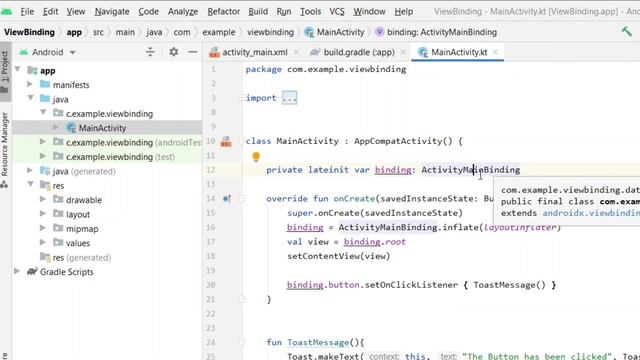Open the View menu
The image size is (640, 360).
(x=76, y=11)
